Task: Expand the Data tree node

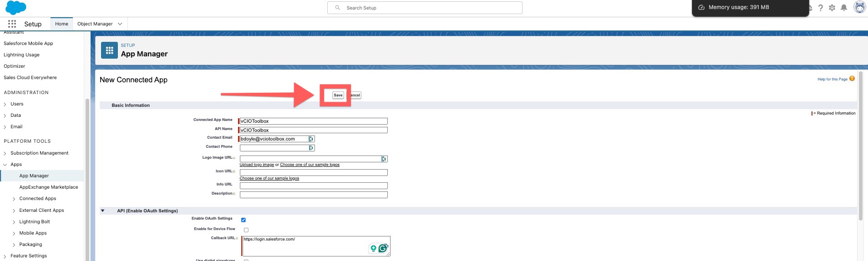Action: (x=5, y=116)
